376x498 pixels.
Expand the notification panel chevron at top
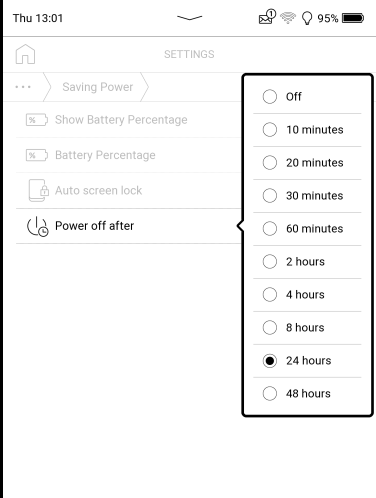pos(189,18)
